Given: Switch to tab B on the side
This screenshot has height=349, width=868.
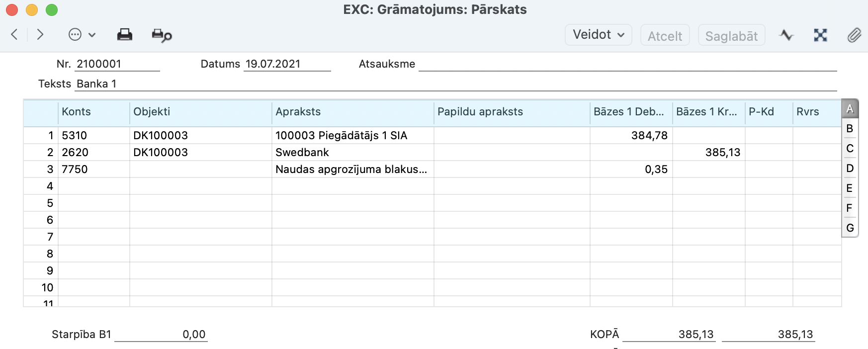Looking at the screenshot, I should pos(850,129).
